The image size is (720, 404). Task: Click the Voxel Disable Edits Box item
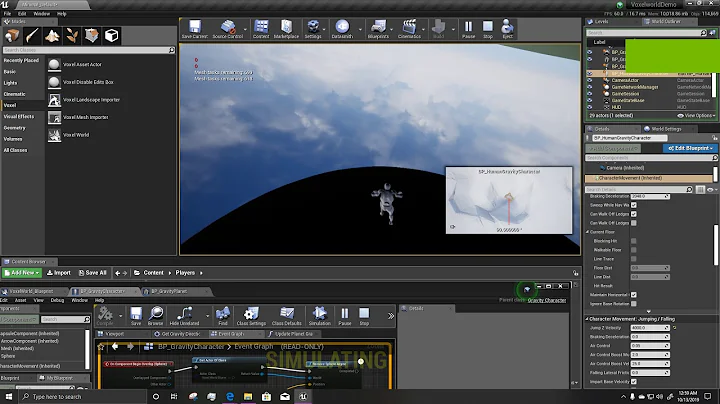click(110, 82)
